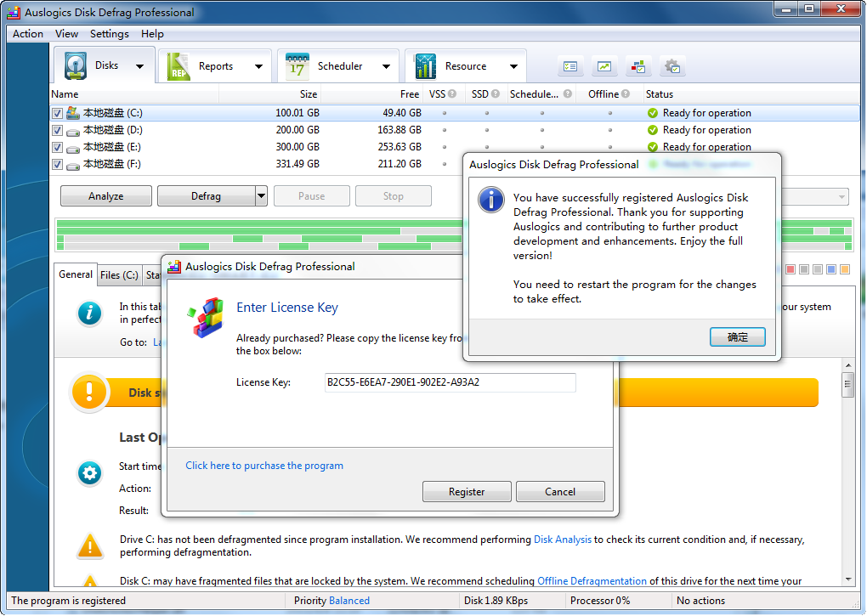The image size is (867, 616).
Task: Uncheck the C: drive checkbox
Action: pyautogui.click(x=57, y=113)
